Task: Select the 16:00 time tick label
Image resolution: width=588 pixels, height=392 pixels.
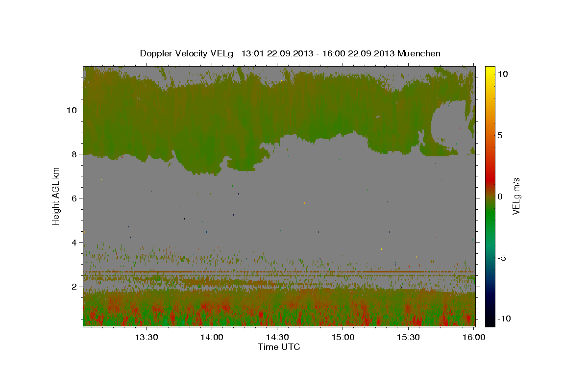Action: coord(474,338)
